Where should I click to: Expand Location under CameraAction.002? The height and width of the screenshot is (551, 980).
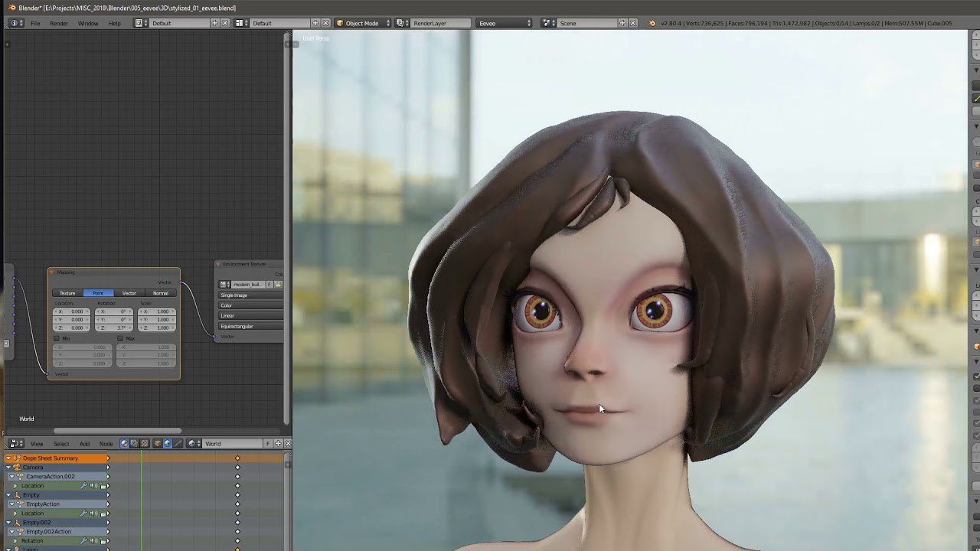[15, 486]
